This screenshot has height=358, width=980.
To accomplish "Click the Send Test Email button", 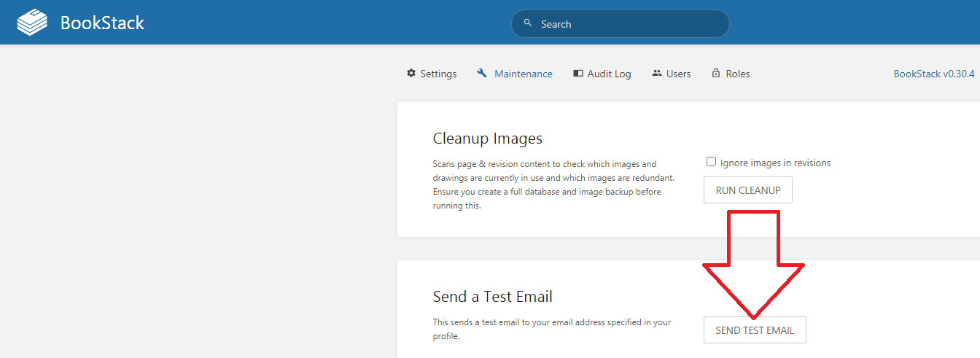I will pos(755,330).
